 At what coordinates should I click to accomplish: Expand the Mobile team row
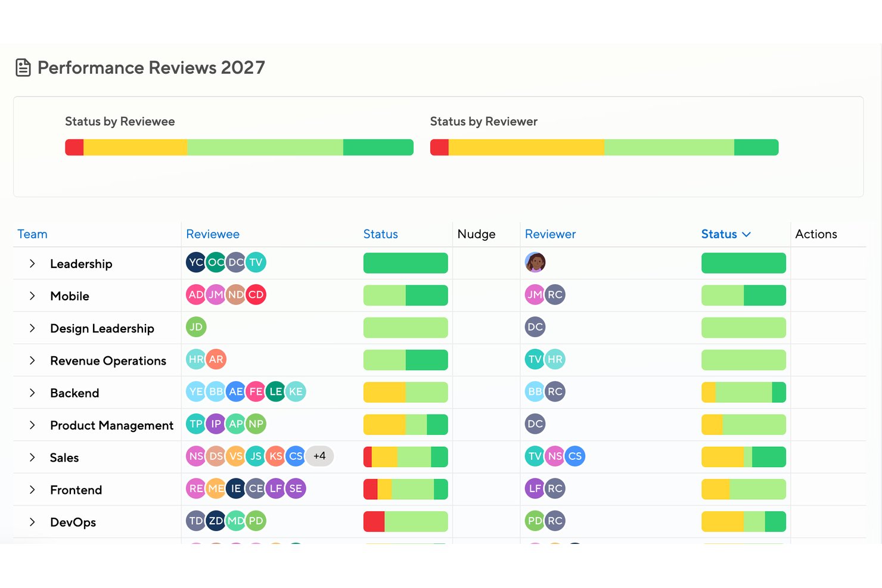32,296
